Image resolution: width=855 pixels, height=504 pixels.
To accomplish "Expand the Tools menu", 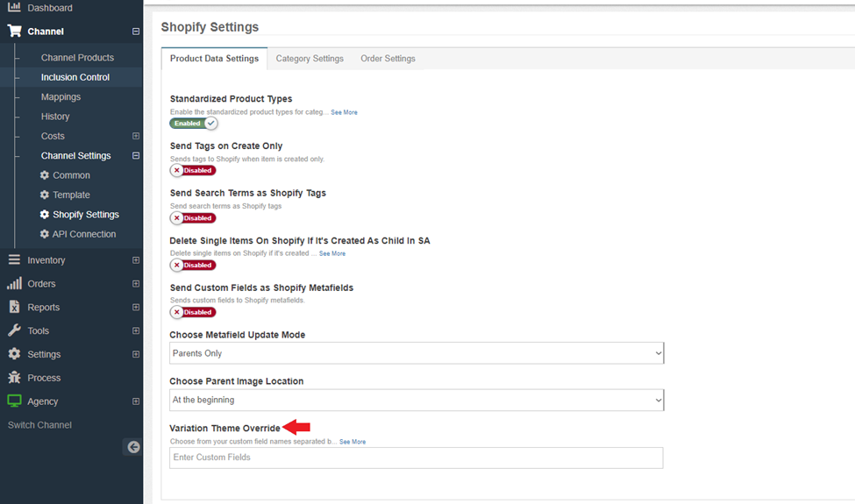I will coord(136,330).
